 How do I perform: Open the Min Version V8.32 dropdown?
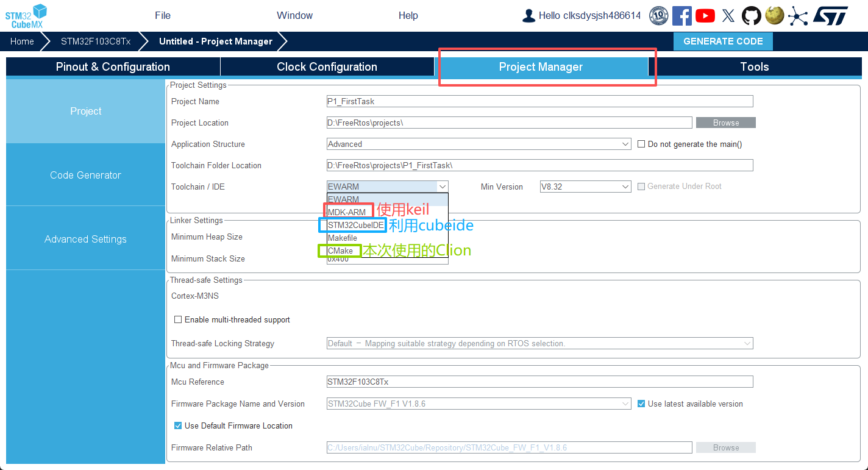pyautogui.click(x=586, y=187)
